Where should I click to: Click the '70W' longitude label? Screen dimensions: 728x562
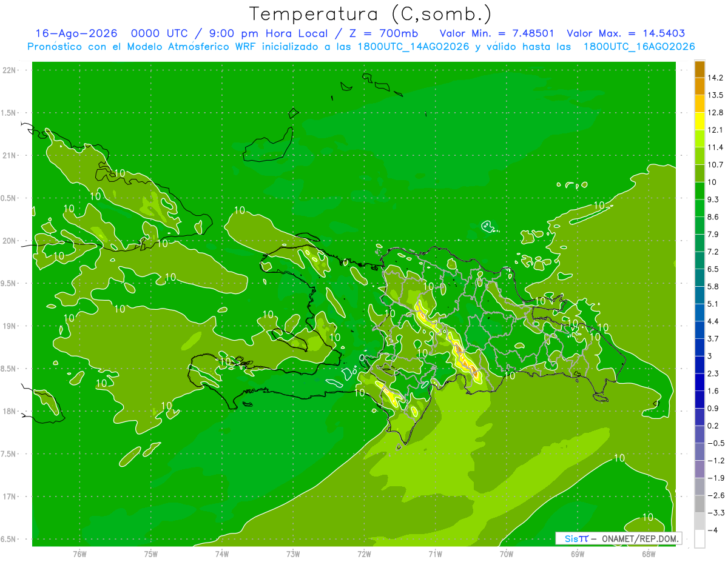[x=507, y=554]
